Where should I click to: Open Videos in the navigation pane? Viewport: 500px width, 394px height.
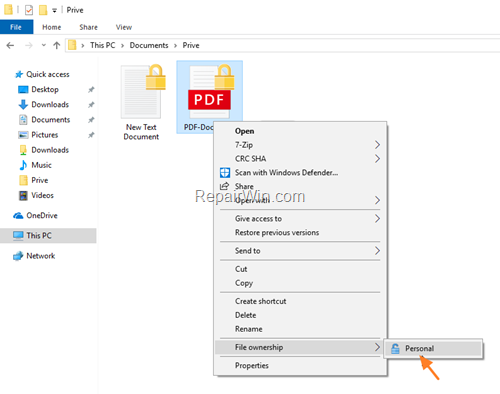click(42, 195)
